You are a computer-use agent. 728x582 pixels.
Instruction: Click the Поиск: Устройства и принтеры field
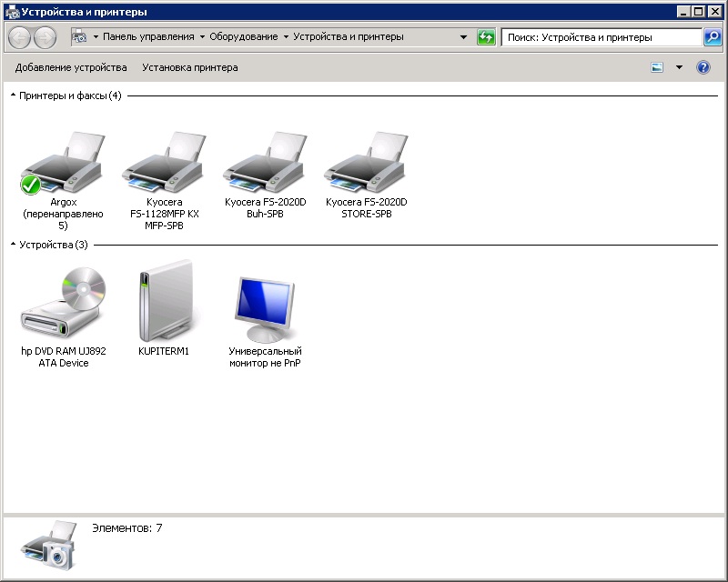[601, 37]
